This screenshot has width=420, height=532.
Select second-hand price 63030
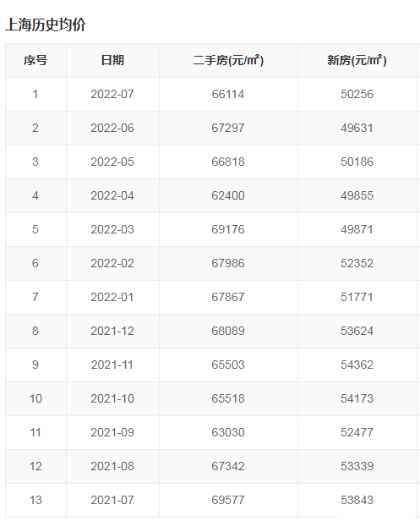[228, 432]
